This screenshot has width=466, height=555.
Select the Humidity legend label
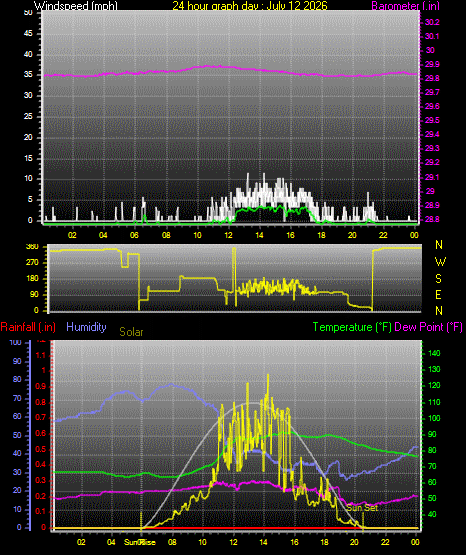click(86, 327)
